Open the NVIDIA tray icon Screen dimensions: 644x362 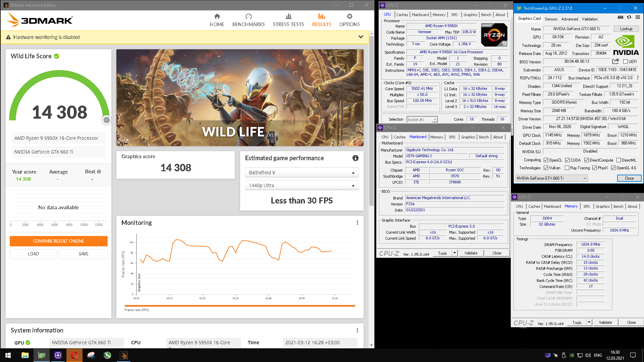tap(572, 355)
